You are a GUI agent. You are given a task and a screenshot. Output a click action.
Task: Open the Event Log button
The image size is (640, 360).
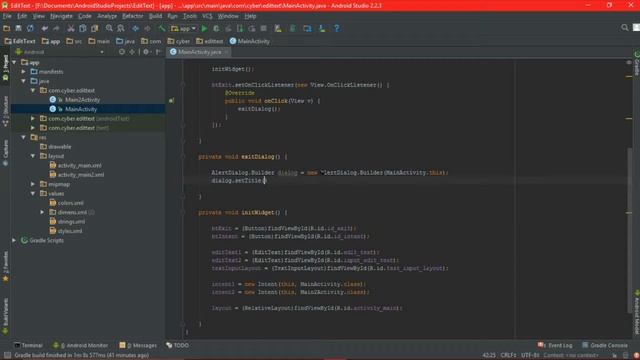[x=555, y=345]
